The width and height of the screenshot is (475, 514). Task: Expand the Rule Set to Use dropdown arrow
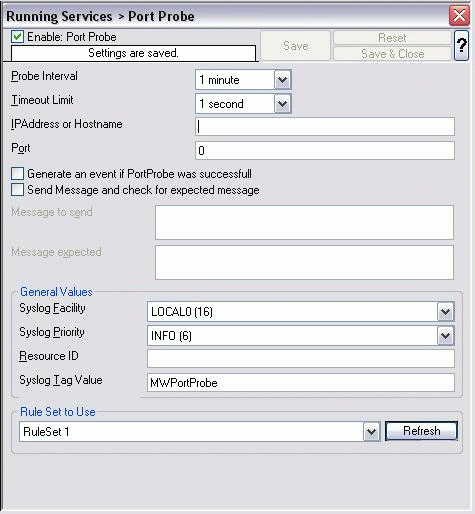(x=371, y=432)
